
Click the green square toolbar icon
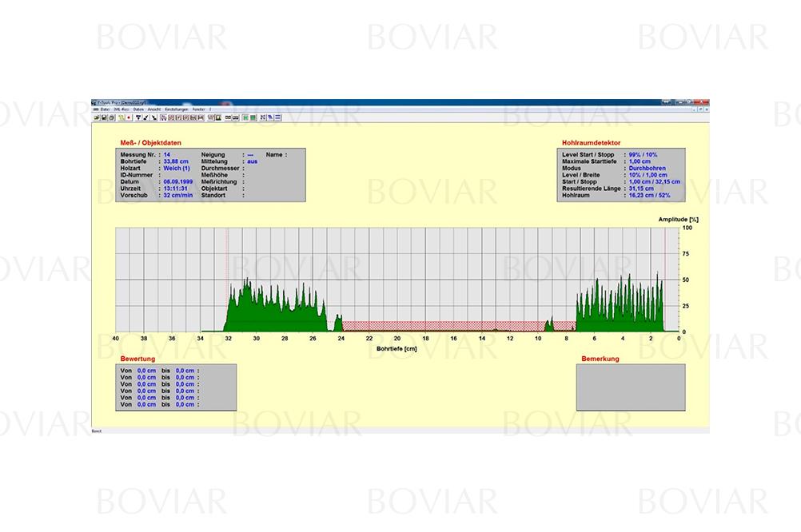pos(253,117)
